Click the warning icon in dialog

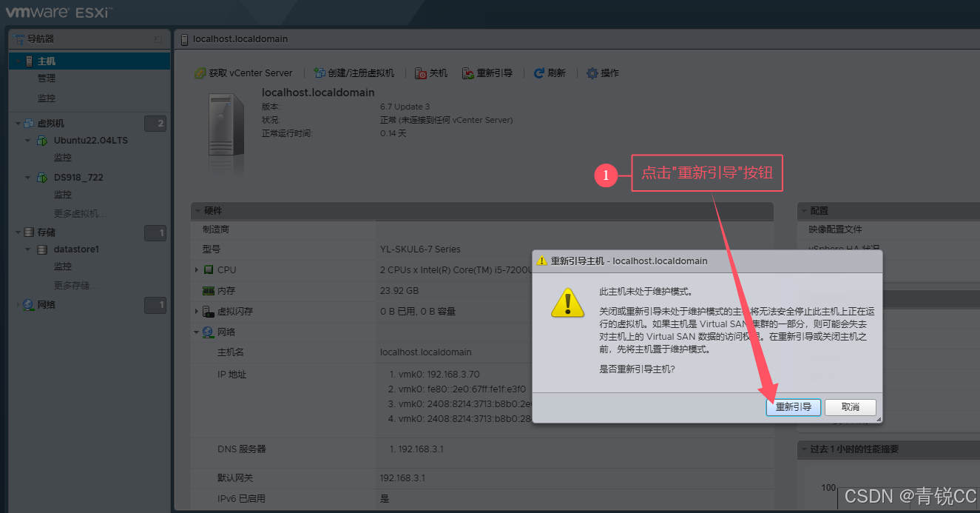click(568, 303)
